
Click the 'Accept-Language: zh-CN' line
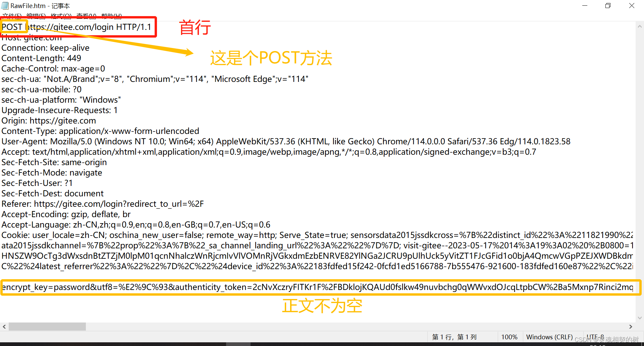pyautogui.click(x=136, y=225)
